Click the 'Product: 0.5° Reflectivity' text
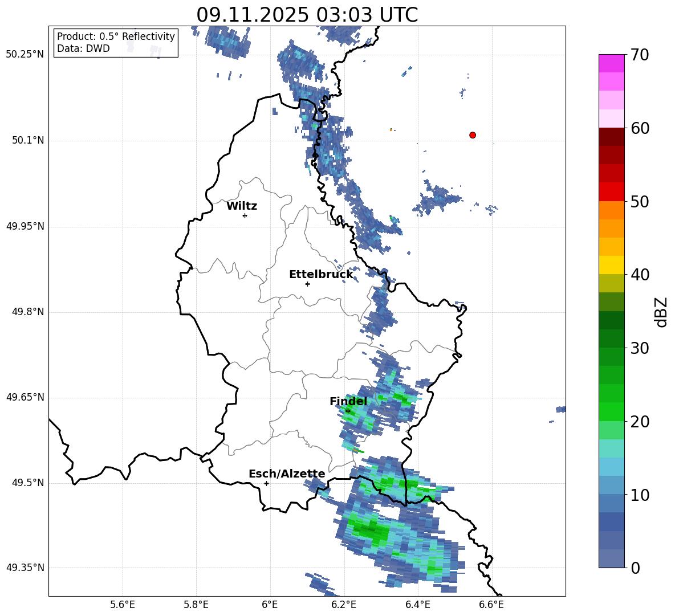The image size is (675, 616). tap(116, 36)
